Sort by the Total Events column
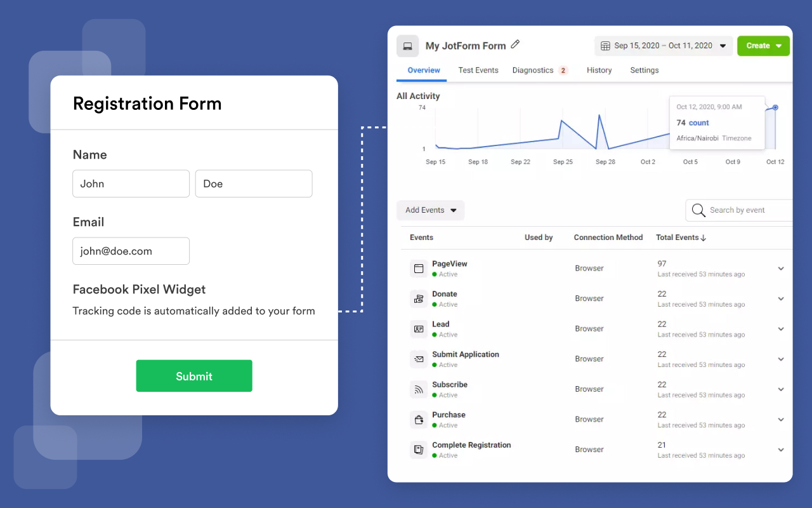This screenshot has width=812, height=508. 680,237
